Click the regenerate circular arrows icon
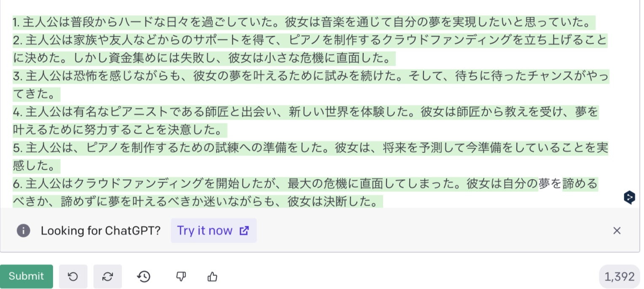644x289 pixels. point(107,276)
